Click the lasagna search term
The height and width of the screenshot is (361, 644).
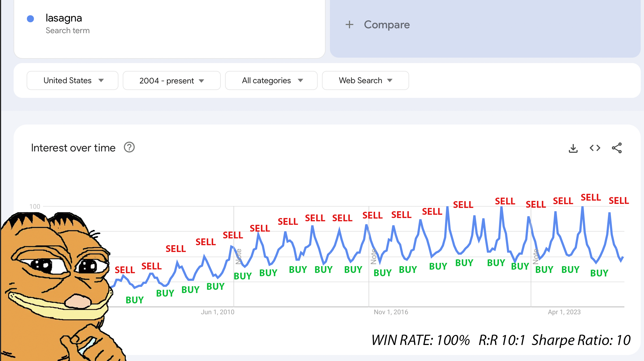coord(64,18)
